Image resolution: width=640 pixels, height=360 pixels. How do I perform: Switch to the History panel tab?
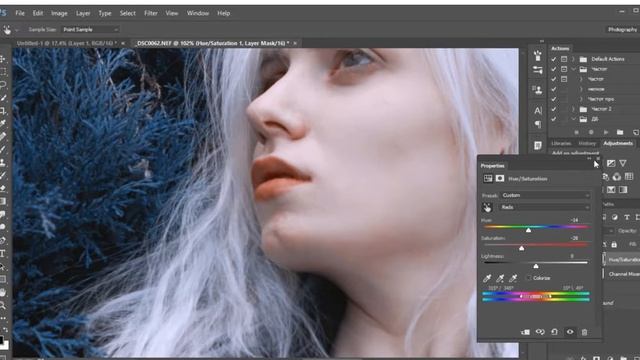pyautogui.click(x=587, y=144)
